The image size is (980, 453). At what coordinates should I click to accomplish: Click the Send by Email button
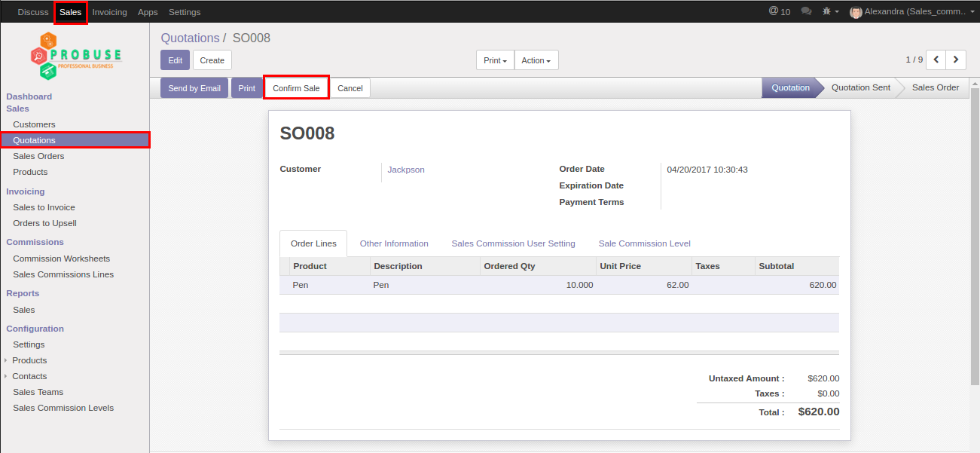click(x=194, y=88)
